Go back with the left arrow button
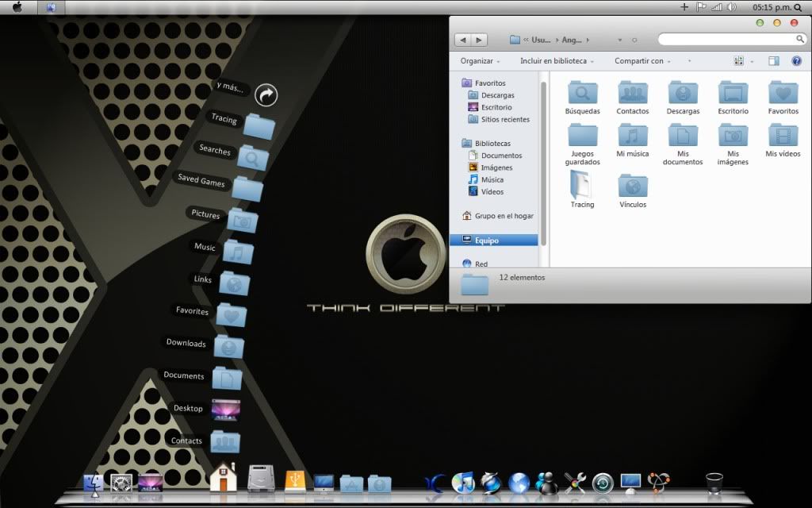Image resolution: width=812 pixels, height=508 pixels. tap(463, 40)
